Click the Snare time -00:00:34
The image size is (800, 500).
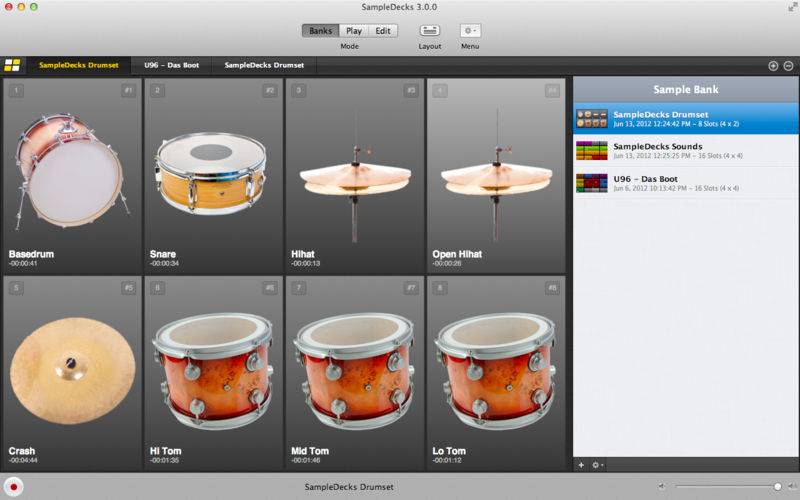164,263
